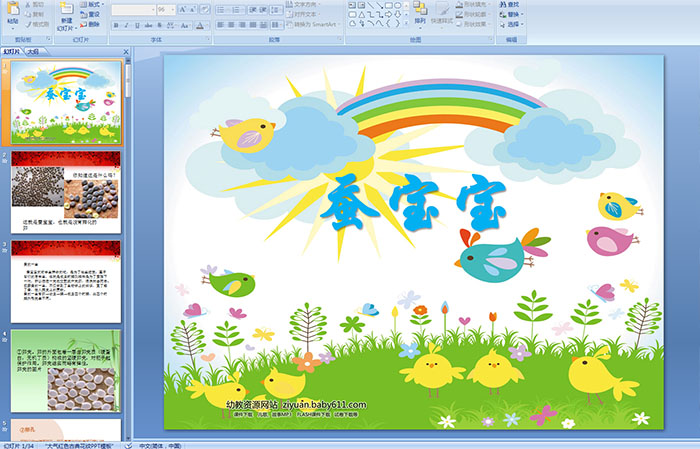Open the Character Spacing (AV) dropdown
700x449 pixels.
[171, 25]
